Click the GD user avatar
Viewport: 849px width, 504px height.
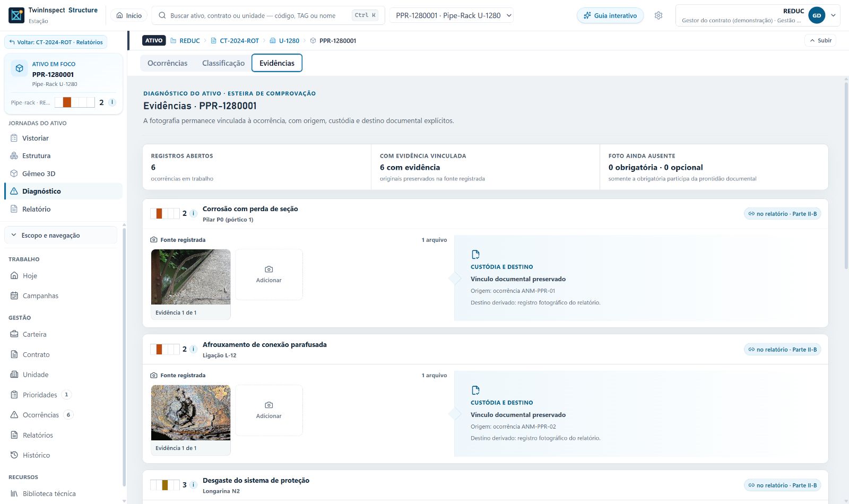click(817, 15)
